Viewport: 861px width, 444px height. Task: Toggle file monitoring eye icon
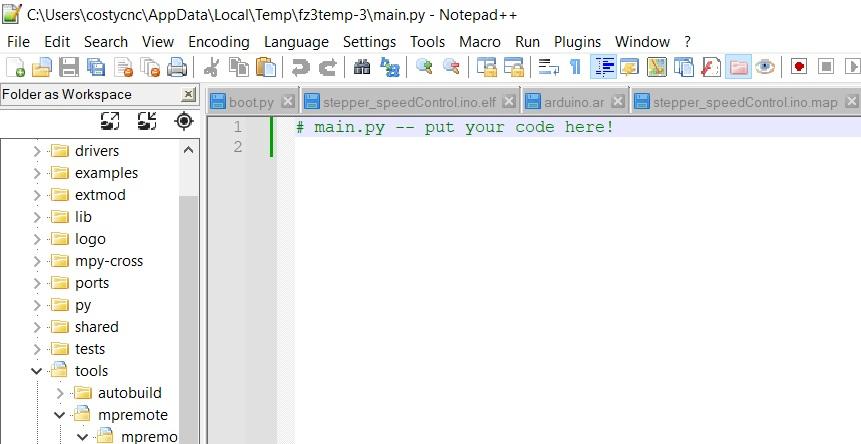click(x=764, y=67)
